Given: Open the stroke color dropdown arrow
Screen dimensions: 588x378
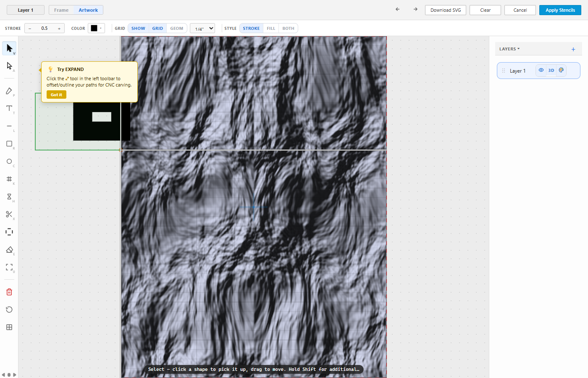Looking at the screenshot, I should [x=101, y=28].
